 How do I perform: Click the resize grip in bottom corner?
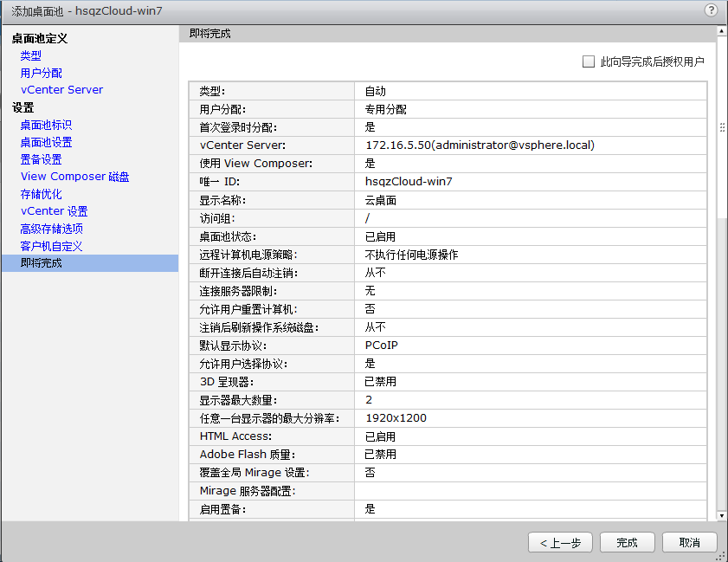pyautogui.click(x=720, y=556)
